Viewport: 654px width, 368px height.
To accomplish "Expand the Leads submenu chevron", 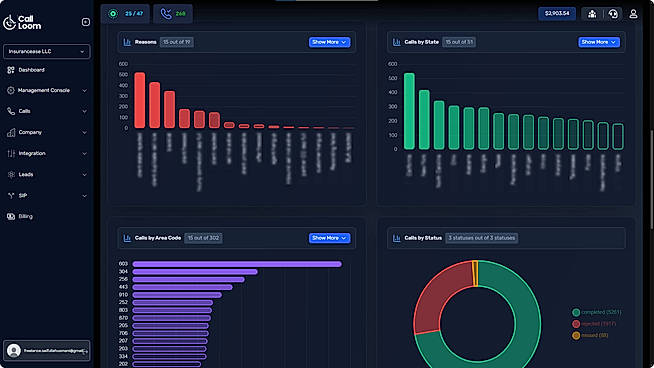I will click(84, 175).
